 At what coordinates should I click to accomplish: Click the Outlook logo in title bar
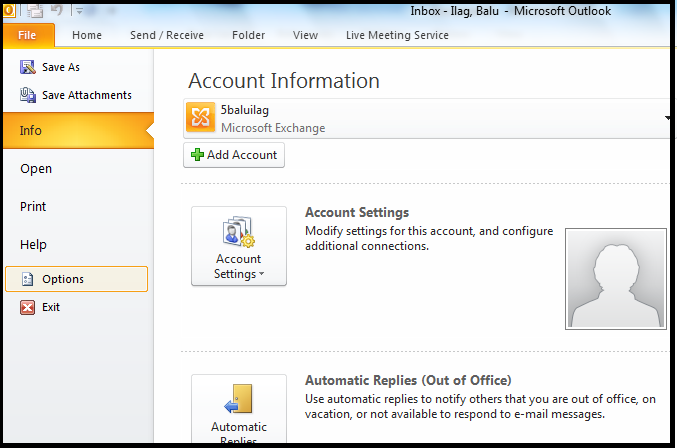tap(6, 11)
